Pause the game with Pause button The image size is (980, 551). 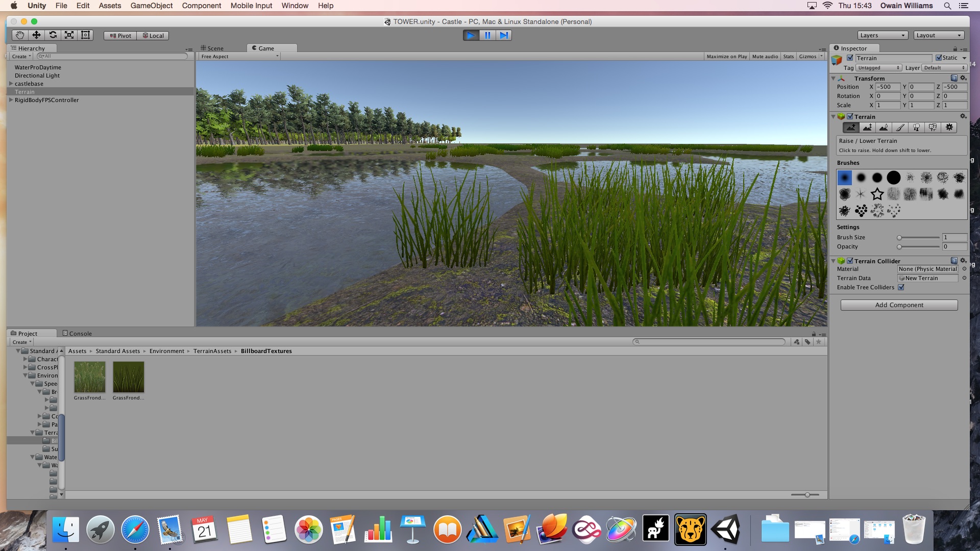(487, 35)
